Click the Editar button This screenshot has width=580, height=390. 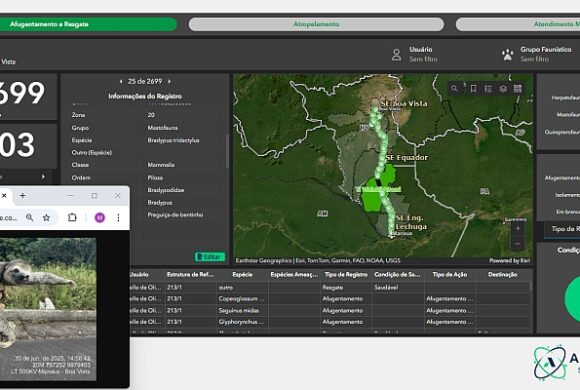(x=210, y=256)
